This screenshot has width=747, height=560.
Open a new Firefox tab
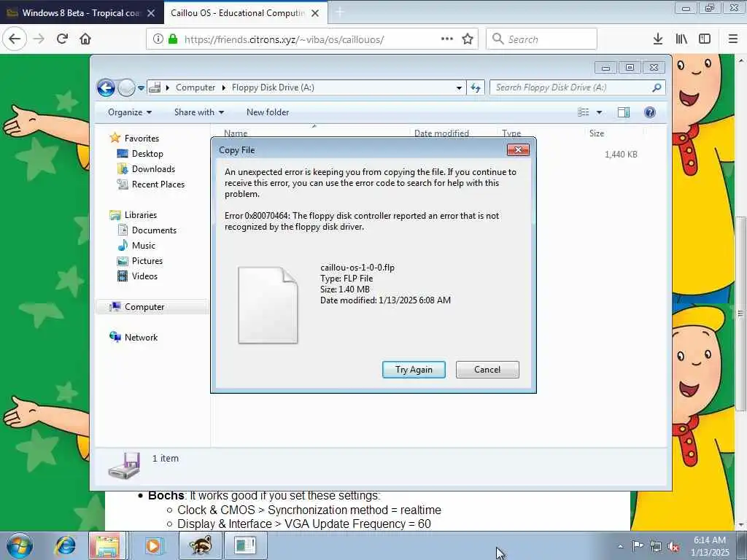(340, 13)
